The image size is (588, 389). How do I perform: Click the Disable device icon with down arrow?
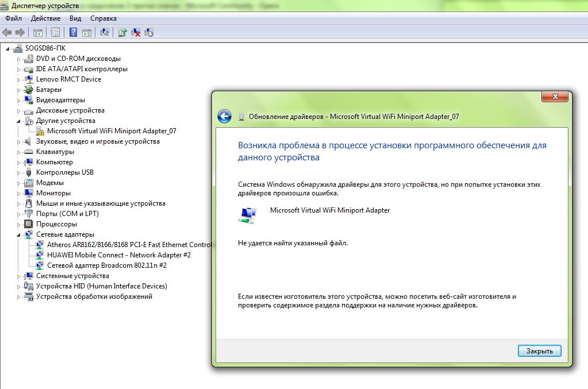[x=149, y=33]
